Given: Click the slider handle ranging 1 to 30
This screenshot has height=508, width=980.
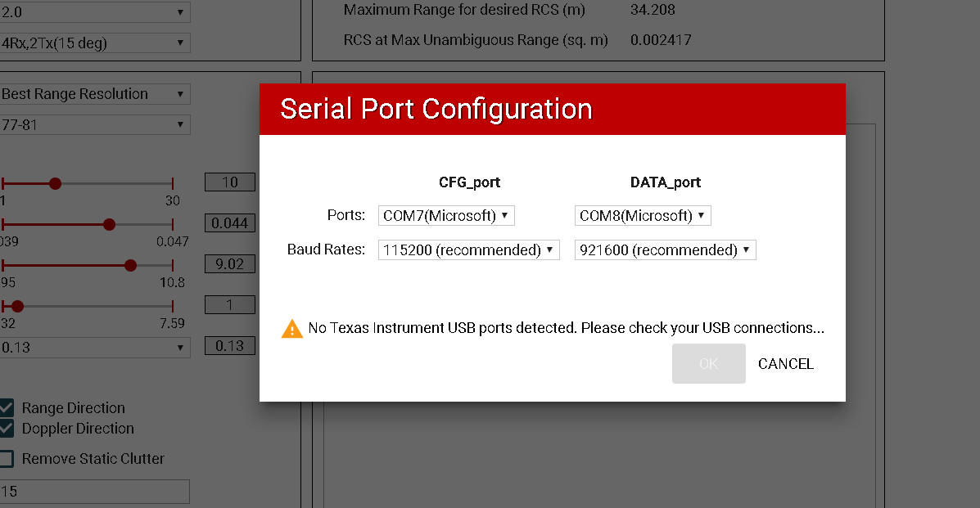Looking at the screenshot, I should [x=55, y=184].
